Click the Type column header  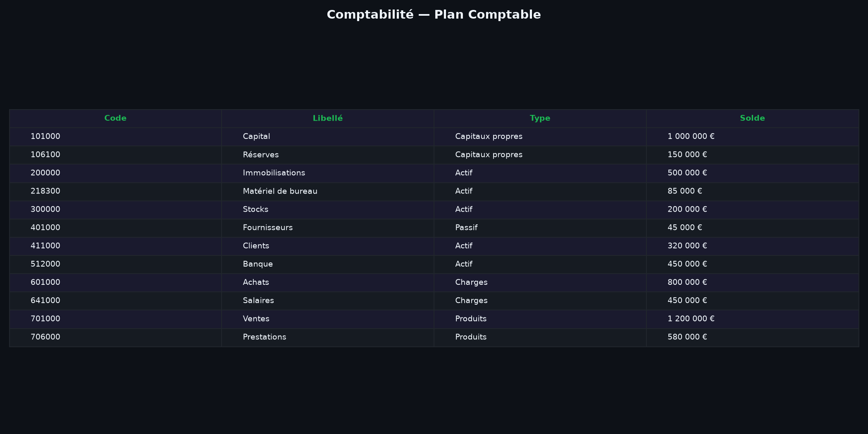pyautogui.click(x=540, y=118)
